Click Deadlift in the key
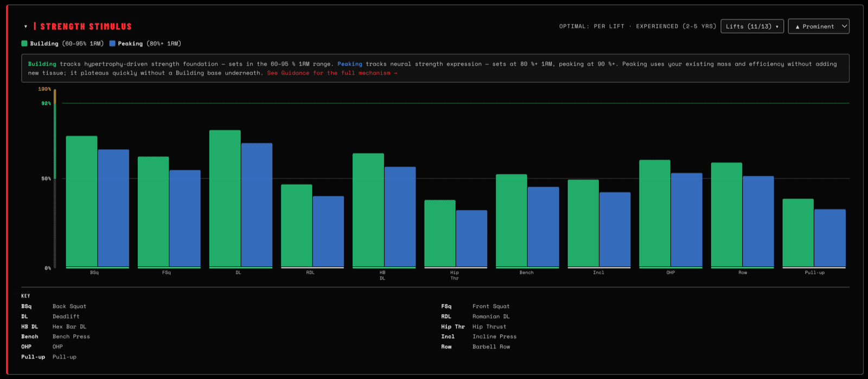 (x=66, y=317)
